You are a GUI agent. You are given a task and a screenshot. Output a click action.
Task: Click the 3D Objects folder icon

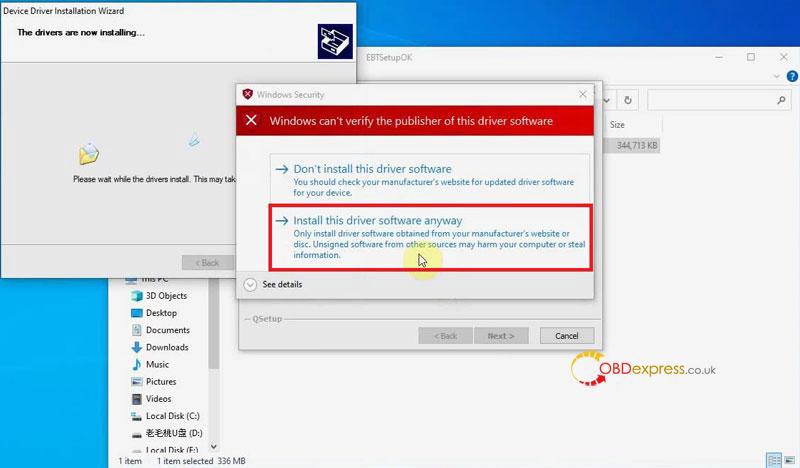[x=136, y=295]
